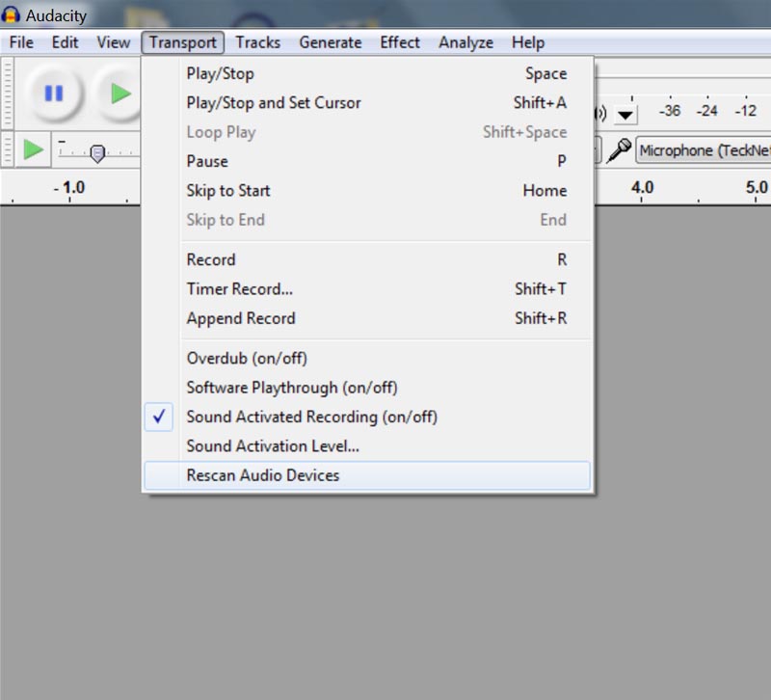771x700 pixels.
Task: Toggle Software Playthrough (on/off)
Action: click(x=291, y=388)
